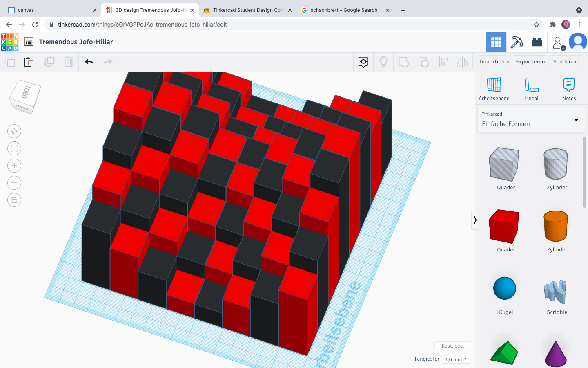Open the Chrome profile avatar in toolbar
The image size is (588, 368).
[566, 25]
